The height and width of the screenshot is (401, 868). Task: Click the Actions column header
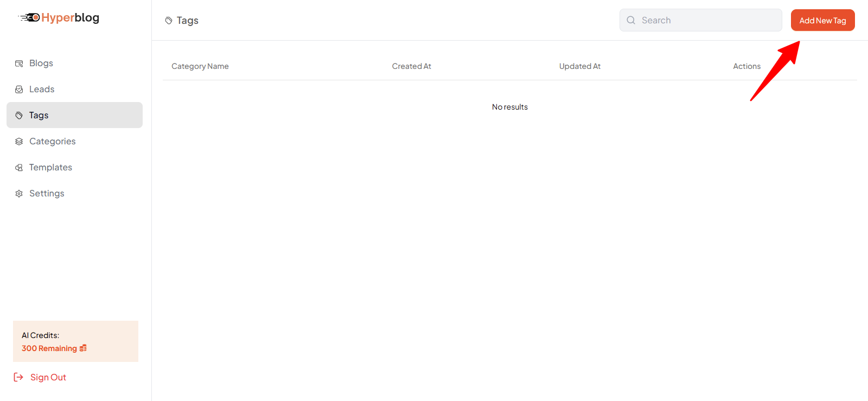747,66
